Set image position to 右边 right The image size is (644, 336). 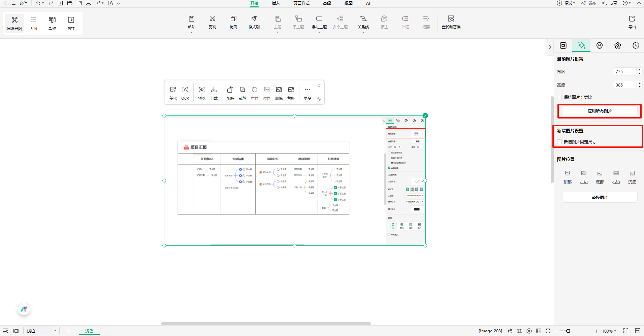point(616,177)
